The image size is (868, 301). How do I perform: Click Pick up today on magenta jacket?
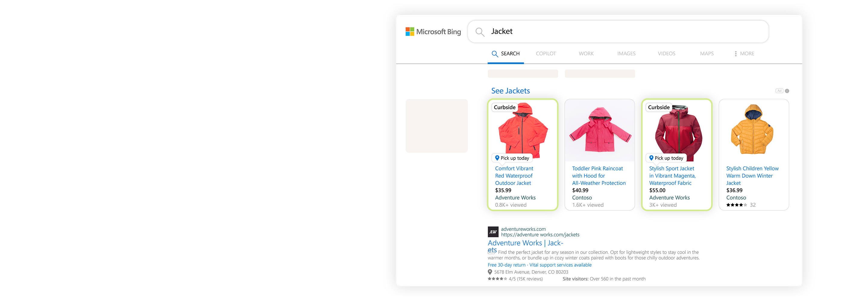tap(666, 158)
